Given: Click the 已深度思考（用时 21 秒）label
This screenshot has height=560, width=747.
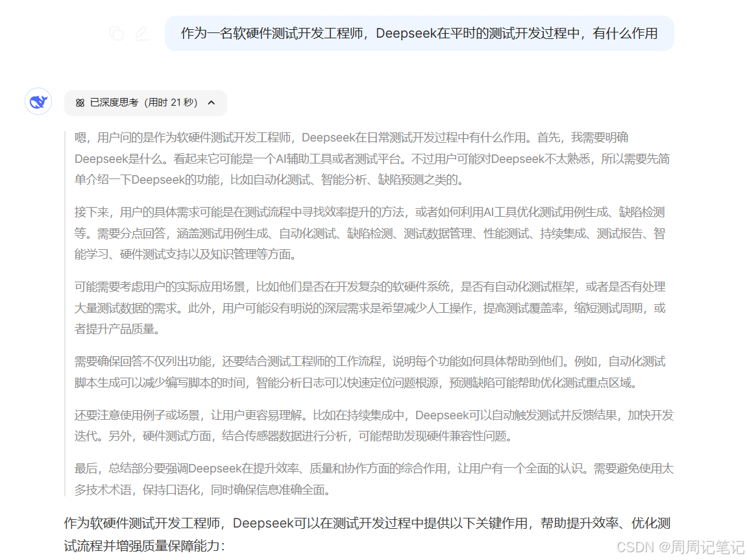Looking at the screenshot, I should tap(144, 103).
